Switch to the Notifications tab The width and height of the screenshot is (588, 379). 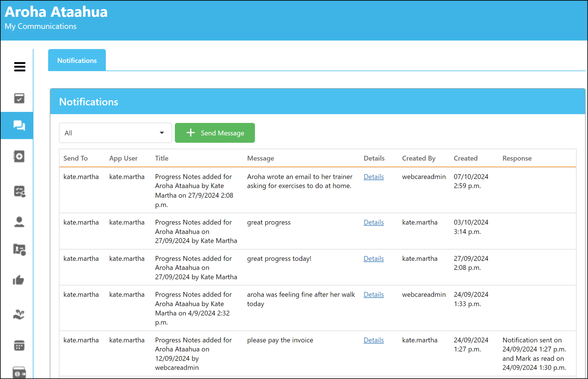click(77, 60)
